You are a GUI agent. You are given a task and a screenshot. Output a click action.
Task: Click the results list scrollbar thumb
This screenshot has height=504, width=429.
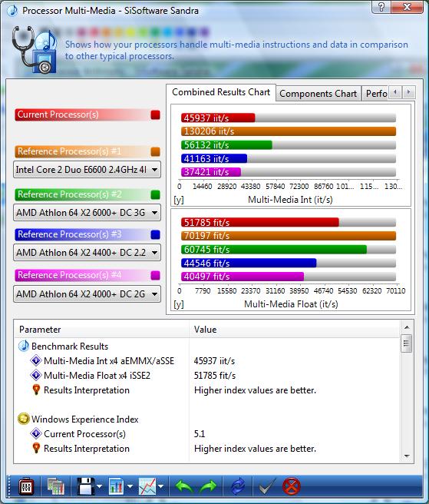coord(407,343)
